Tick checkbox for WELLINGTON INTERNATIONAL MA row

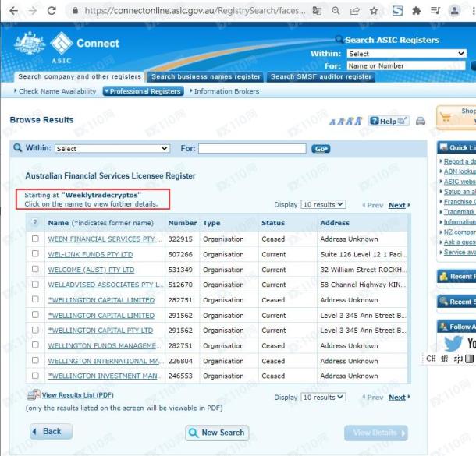point(35,360)
